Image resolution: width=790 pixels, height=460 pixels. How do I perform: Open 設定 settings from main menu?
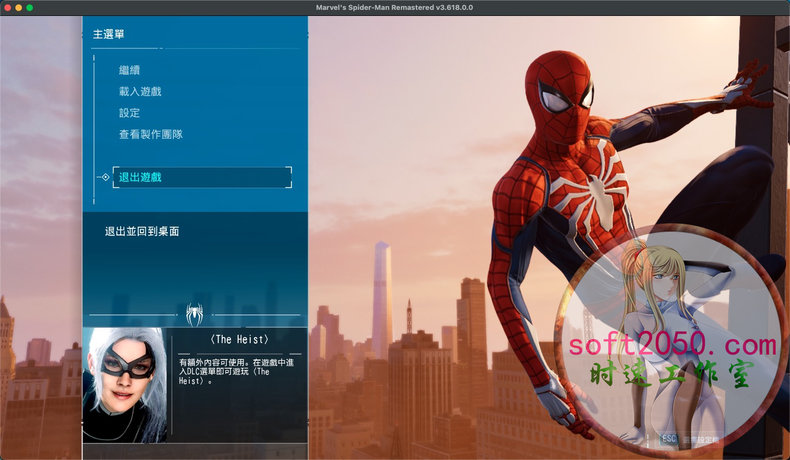(x=129, y=113)
